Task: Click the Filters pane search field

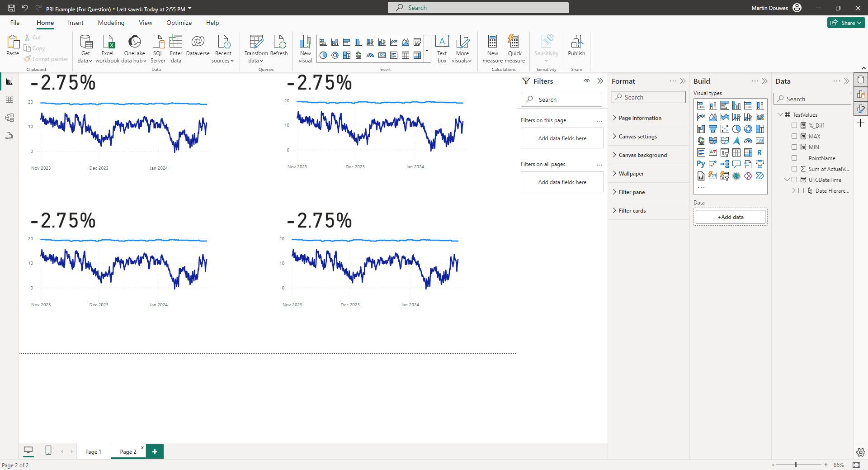Action: (x=561, y=100)
